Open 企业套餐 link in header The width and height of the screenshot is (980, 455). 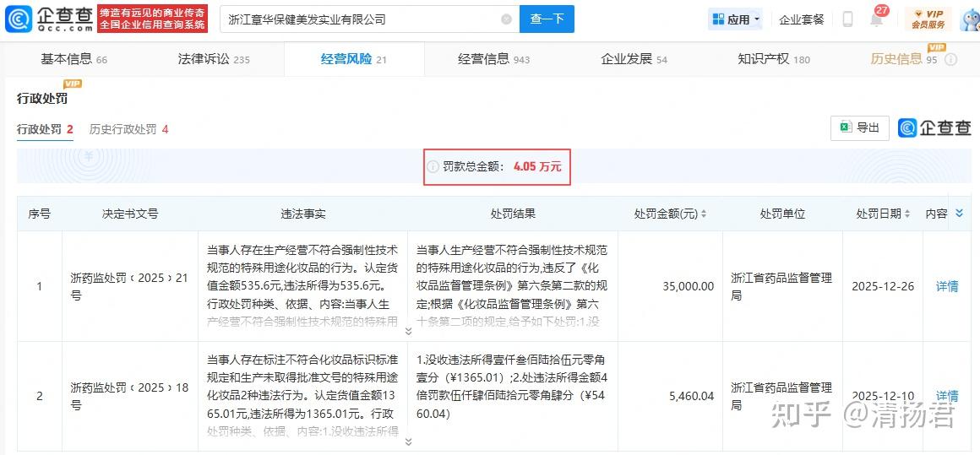802,19
